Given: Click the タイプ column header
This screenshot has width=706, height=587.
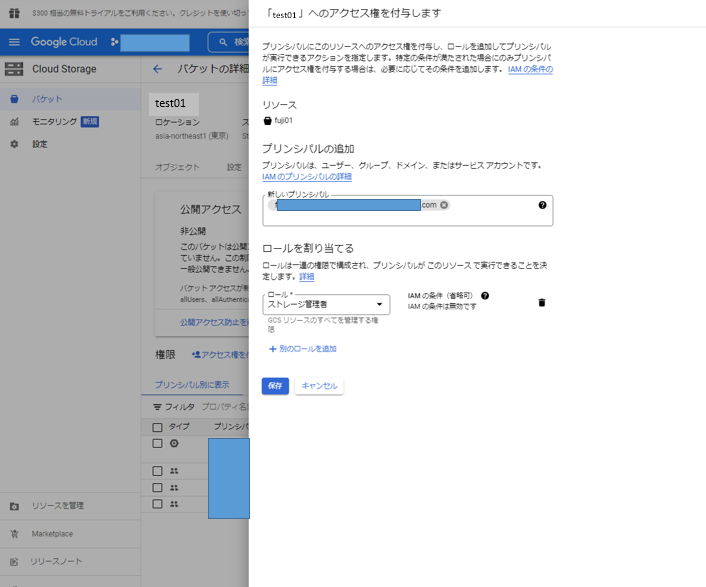Looking at the screenshot, I should (x=179, y=426).
